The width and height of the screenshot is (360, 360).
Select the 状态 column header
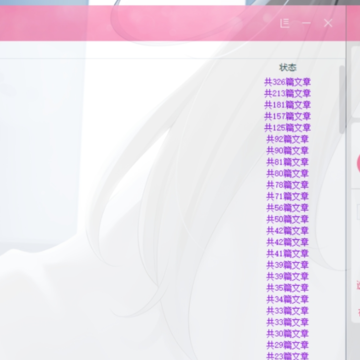[x=288, y=68]
